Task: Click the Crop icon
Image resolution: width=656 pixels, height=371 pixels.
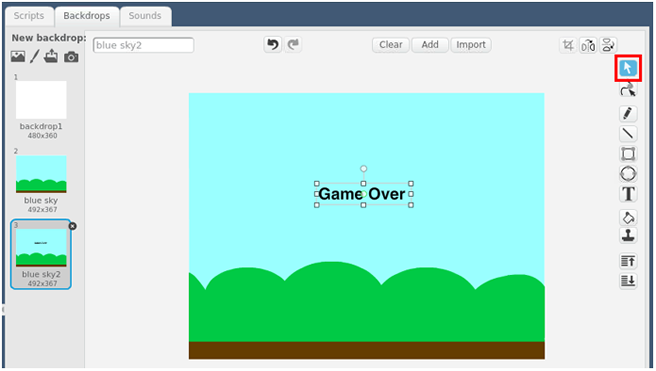Action: tap(568, 45)
